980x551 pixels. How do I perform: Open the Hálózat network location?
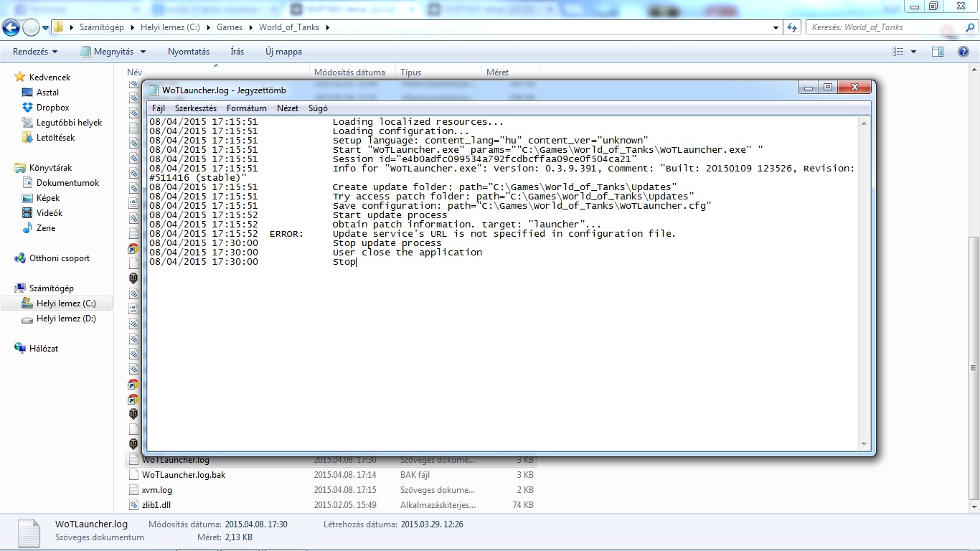point(43,349)
